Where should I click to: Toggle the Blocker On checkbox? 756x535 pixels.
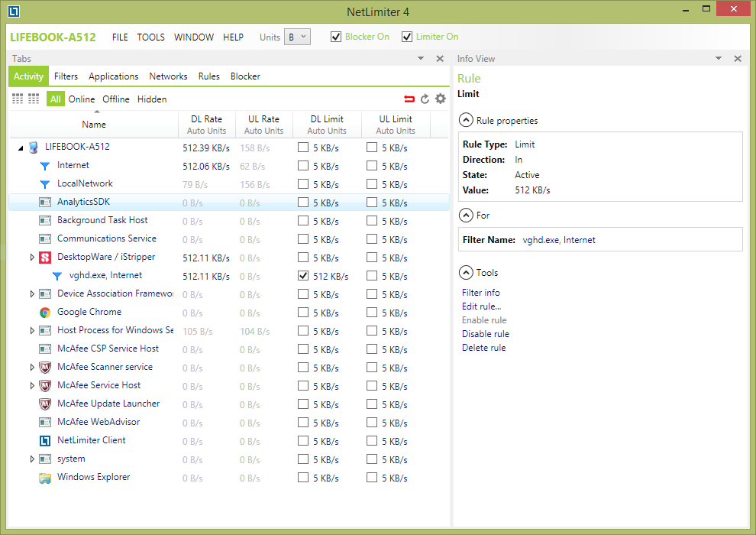[336, 37]
